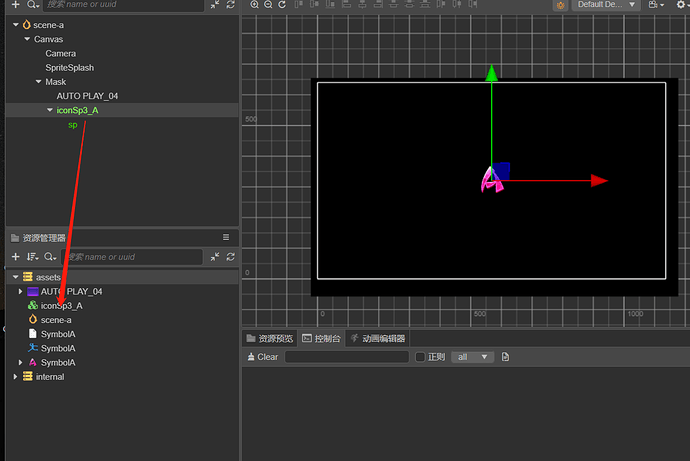Click the orange debug bug icon
This screenshot has height=461, width=690.
pos(561,5)
